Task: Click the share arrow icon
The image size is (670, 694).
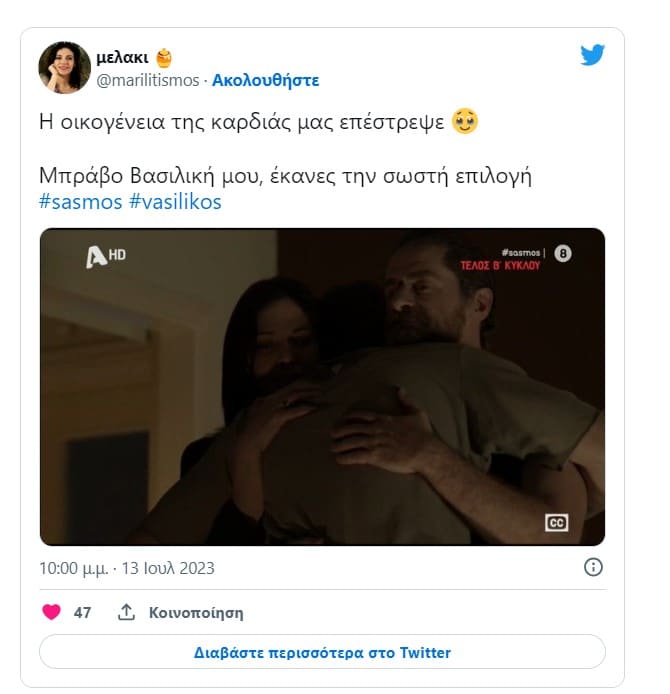Action: (126, 612)
